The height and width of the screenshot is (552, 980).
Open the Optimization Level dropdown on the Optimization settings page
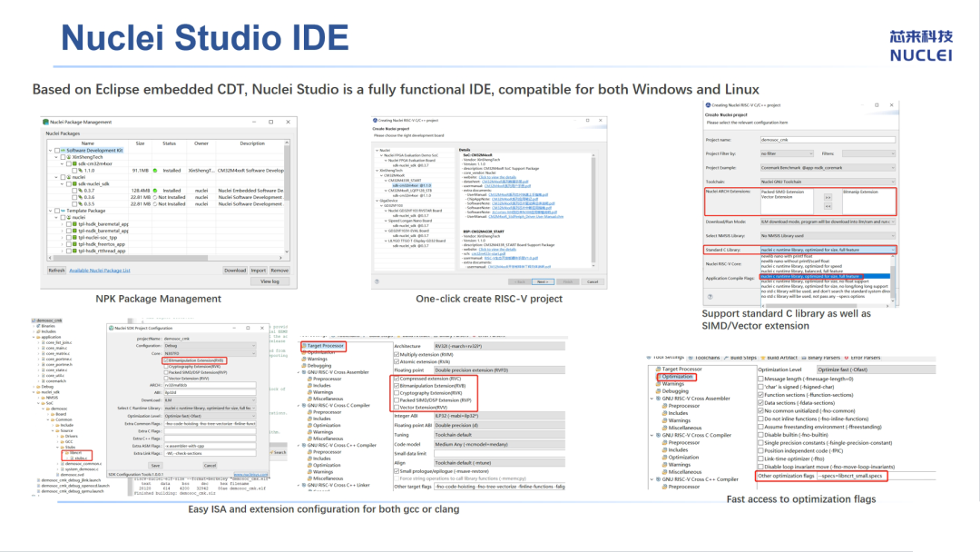click(876, 370)
